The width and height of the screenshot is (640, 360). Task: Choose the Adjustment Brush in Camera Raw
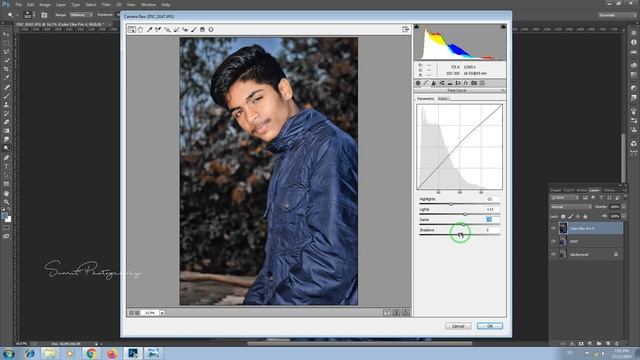(194, 29)
